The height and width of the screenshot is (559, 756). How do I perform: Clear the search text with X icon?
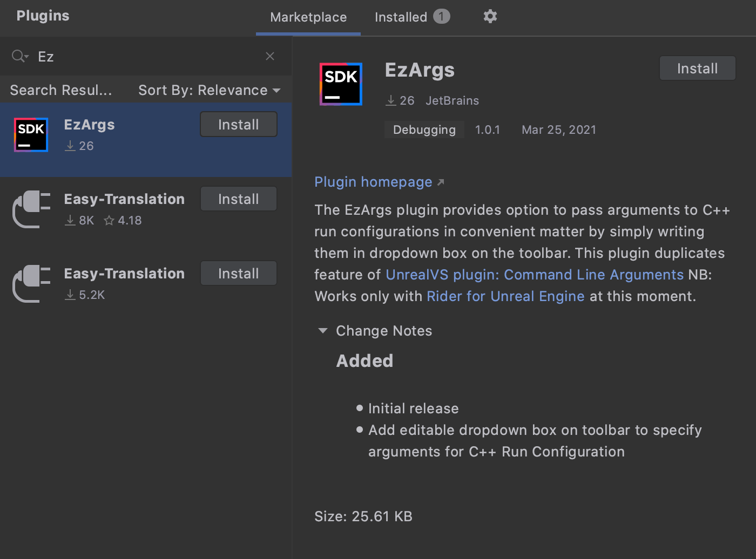pos(270,56)
